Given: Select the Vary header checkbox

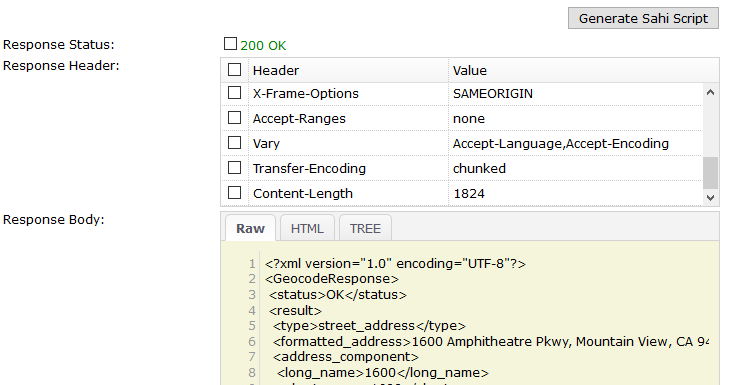Looking at the screenshot, I should 234,142.
